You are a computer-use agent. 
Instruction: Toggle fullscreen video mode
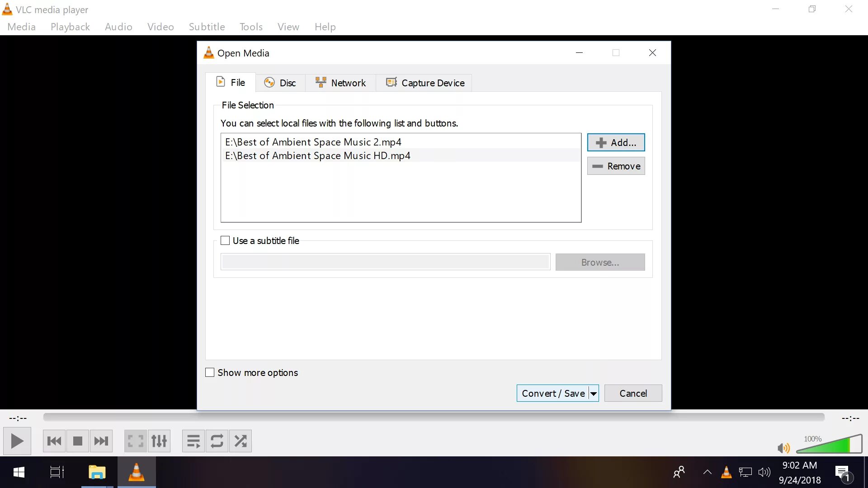(135, 441)
